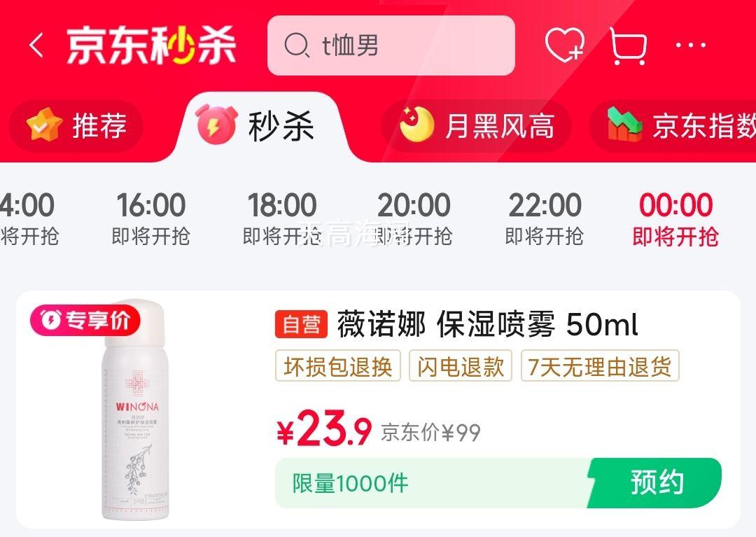756x537 pixels.
Task: Click the green 预约 button
Action: pyautogui.click(x=655, y=482)
